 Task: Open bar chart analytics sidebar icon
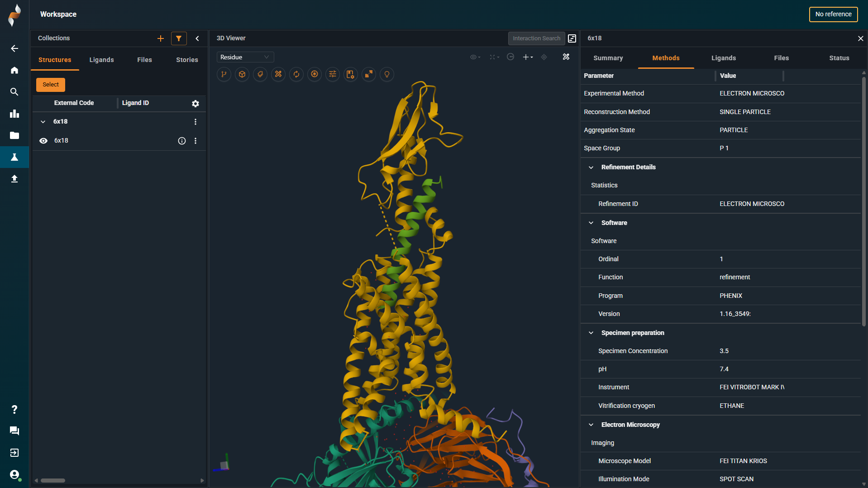point(14,114)
